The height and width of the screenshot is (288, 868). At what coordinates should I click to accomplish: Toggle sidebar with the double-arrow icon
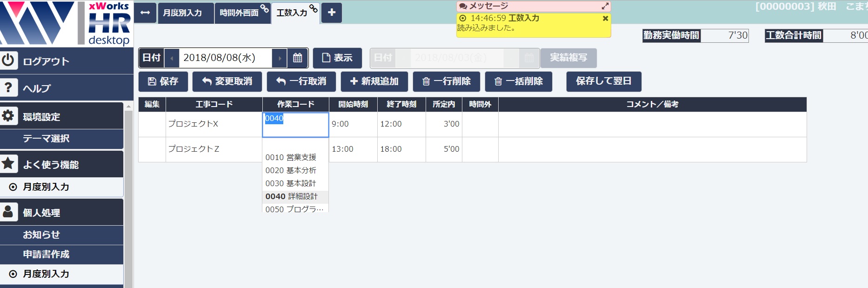pos(145,13)
